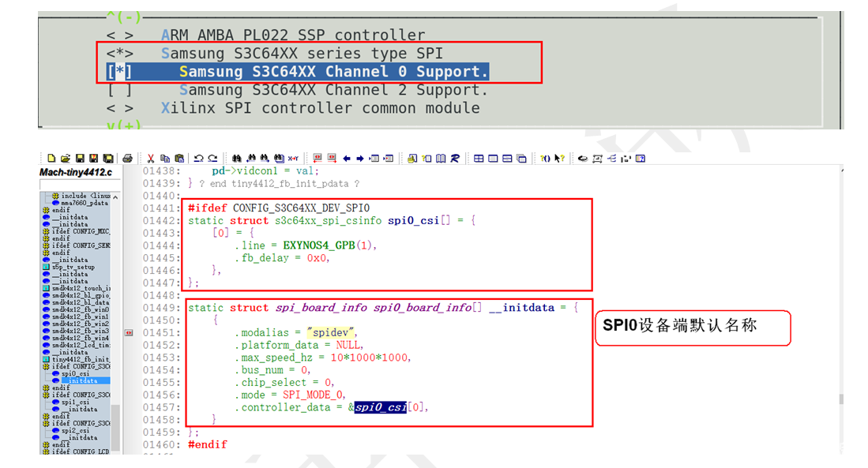Click the tile windows grid icon
Image resolution: width=868 pixels, height=468 pixels.
pyautogui.click(x=479, y=158)
